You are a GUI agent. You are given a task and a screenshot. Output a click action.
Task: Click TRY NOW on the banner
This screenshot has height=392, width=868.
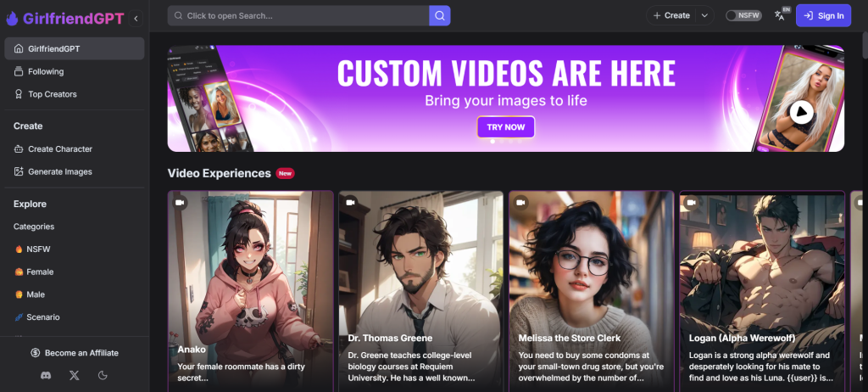[506, 127]
